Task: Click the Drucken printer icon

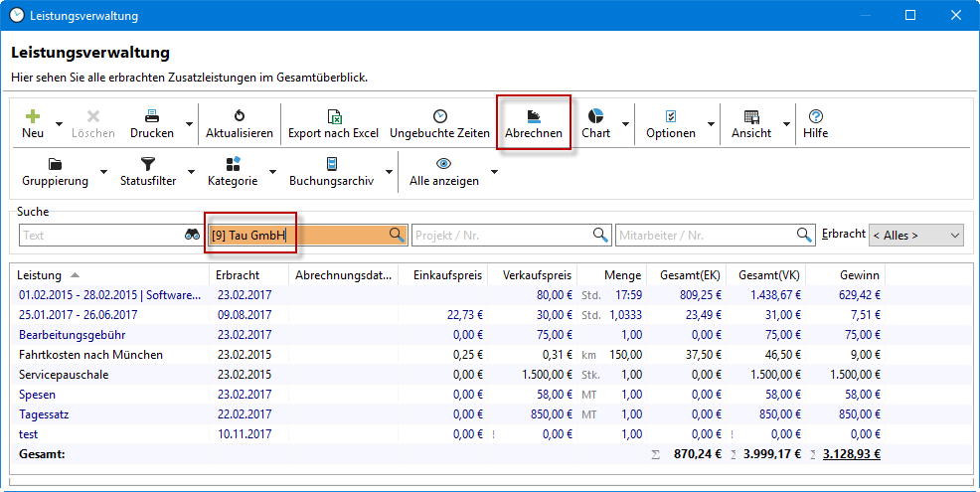Action: (152, 115)
